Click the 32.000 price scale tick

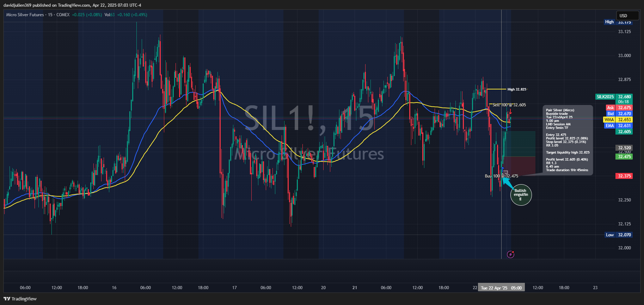pos(624,248)
